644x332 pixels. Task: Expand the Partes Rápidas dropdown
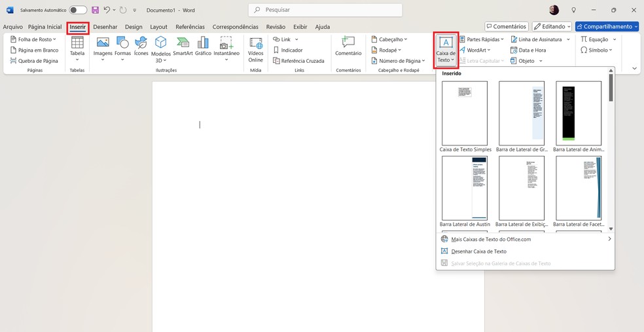(x=482, y=39)
